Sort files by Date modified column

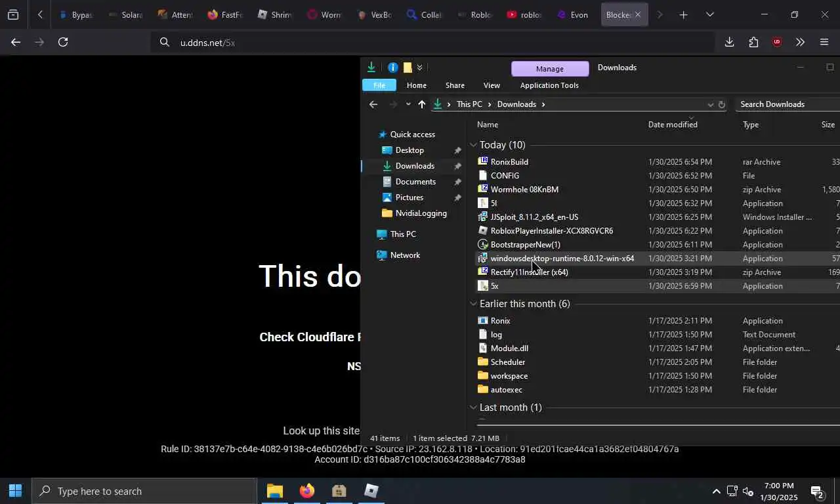(x=673, y=125)
